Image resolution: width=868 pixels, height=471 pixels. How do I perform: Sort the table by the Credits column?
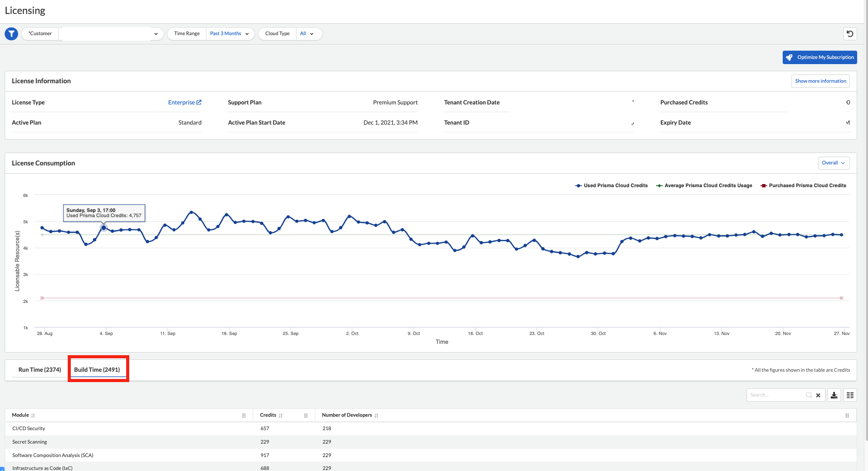click(281, 415)
